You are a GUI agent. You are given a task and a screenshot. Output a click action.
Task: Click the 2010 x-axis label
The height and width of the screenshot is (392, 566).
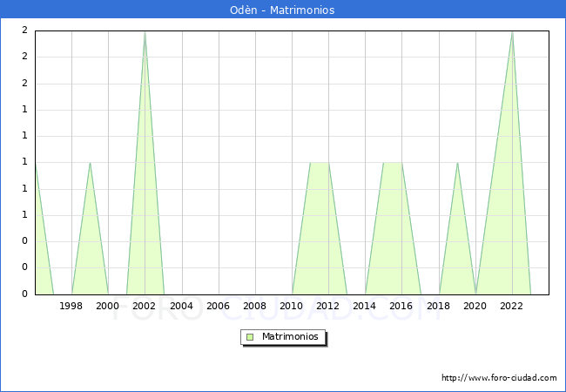tap(292, 306)
